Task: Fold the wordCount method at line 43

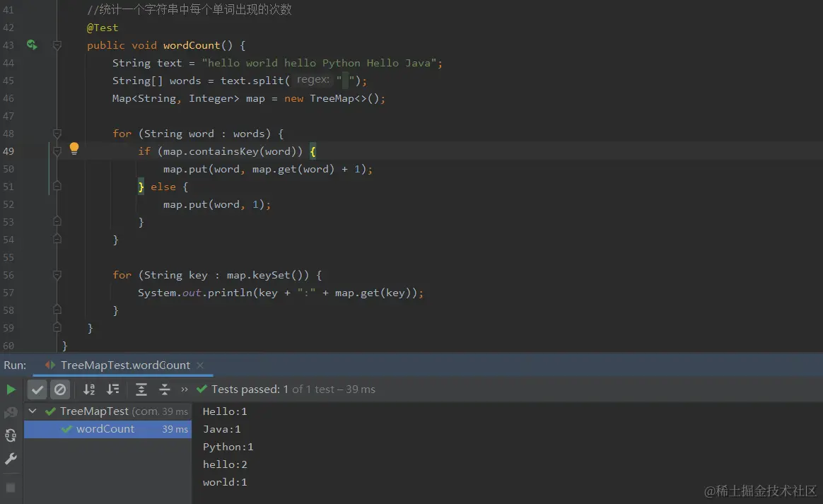Action: [57, 45]
